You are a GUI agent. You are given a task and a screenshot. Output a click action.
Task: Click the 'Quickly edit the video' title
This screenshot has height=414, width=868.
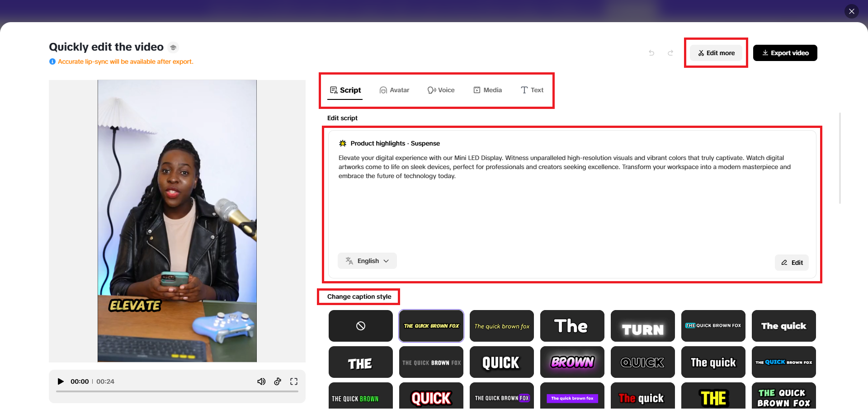106,47
